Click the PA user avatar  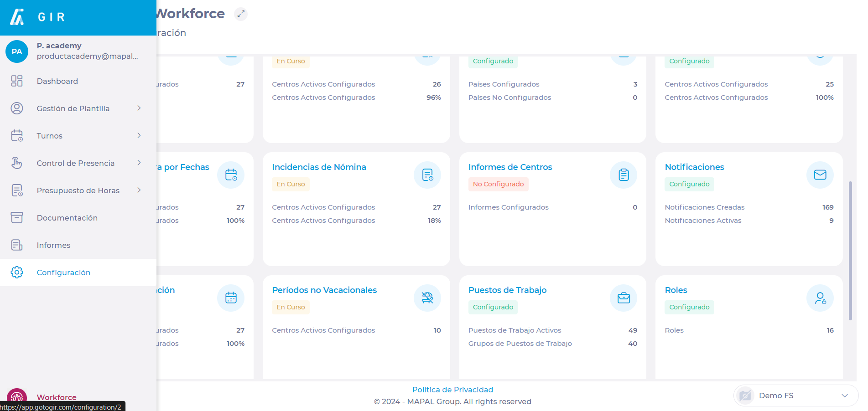(17, 51)
